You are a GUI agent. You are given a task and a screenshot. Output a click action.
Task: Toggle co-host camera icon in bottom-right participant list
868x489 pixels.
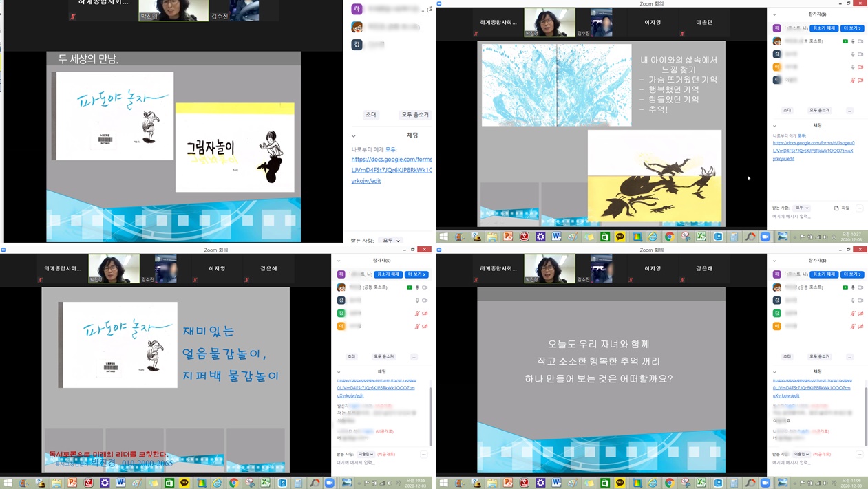click(x=860, y=287)
